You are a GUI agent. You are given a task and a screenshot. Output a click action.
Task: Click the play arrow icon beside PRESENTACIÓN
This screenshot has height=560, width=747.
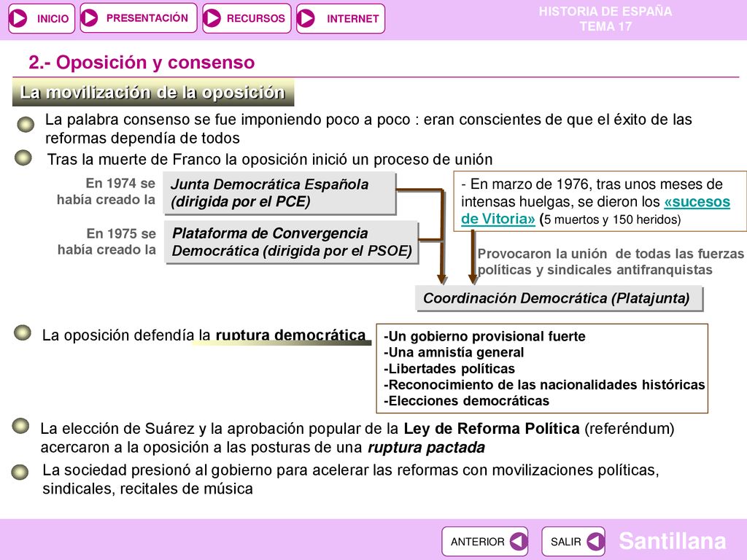pyautogui.click(x=90, y=18)
